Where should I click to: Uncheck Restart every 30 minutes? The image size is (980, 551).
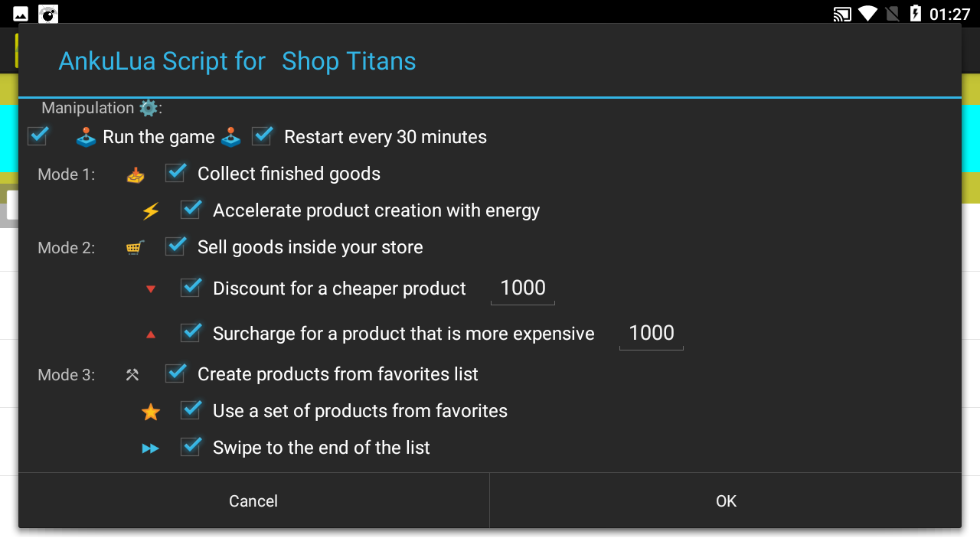tap(263, 136)
